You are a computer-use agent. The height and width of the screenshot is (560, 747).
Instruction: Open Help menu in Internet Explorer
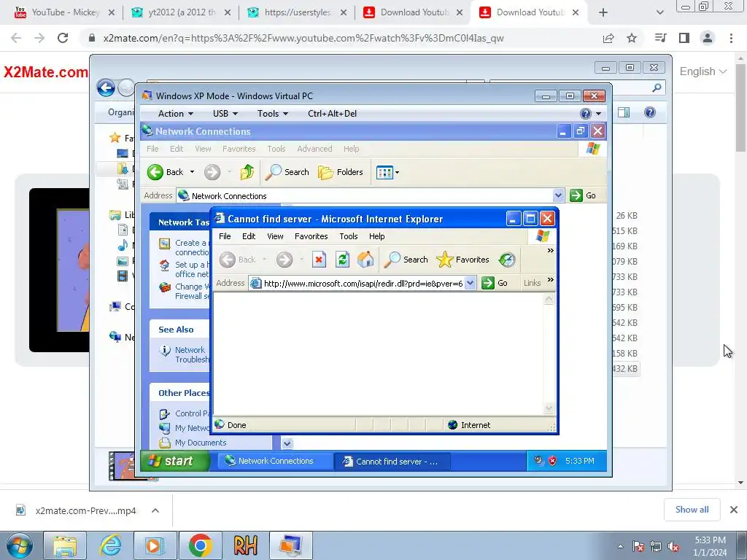377,236
